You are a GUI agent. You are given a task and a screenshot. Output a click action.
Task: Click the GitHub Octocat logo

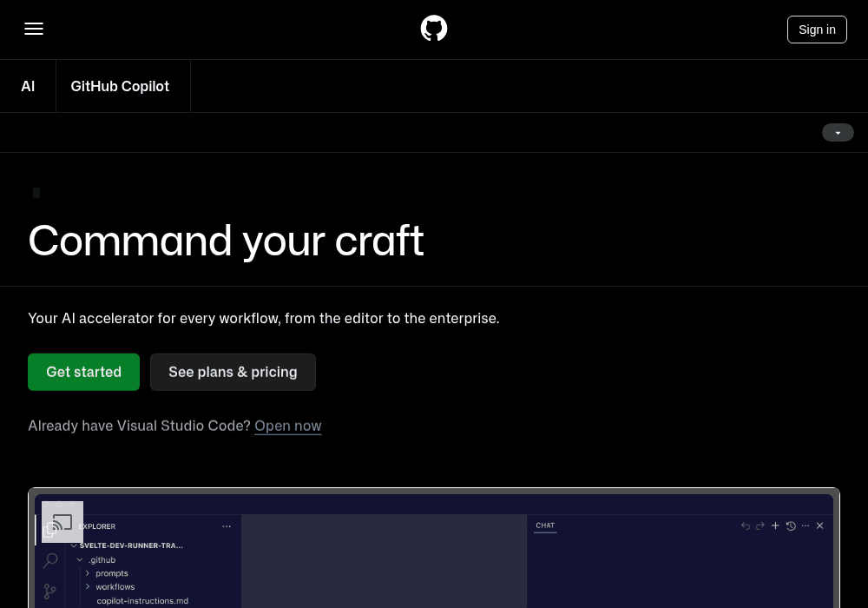point(433,29)
